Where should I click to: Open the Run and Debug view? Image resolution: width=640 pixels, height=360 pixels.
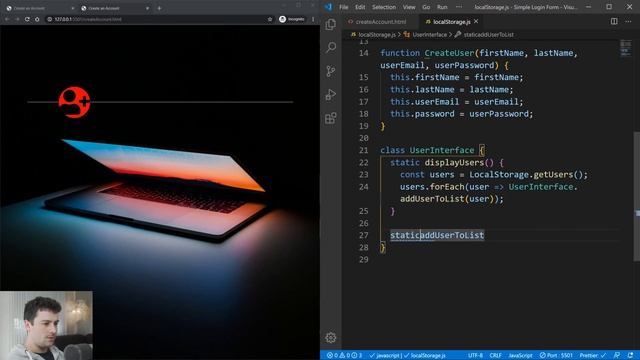click(331, 95)
